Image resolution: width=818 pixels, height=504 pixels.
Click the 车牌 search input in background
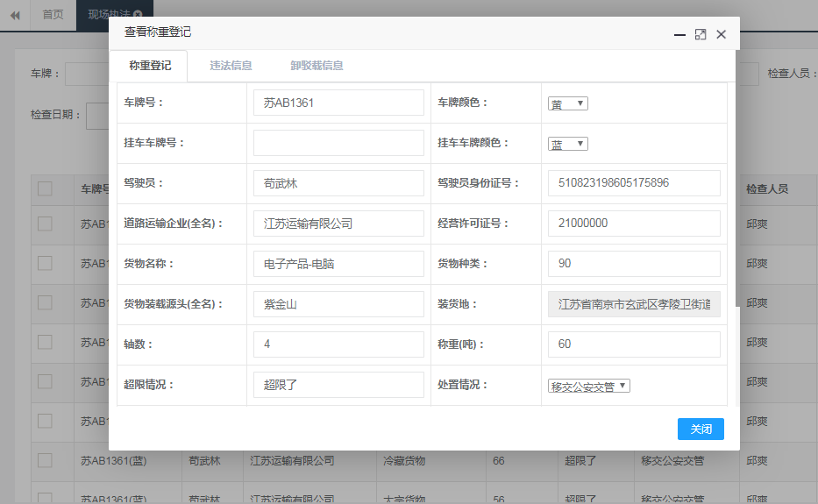pyautogui.click(x=87, y=75)
